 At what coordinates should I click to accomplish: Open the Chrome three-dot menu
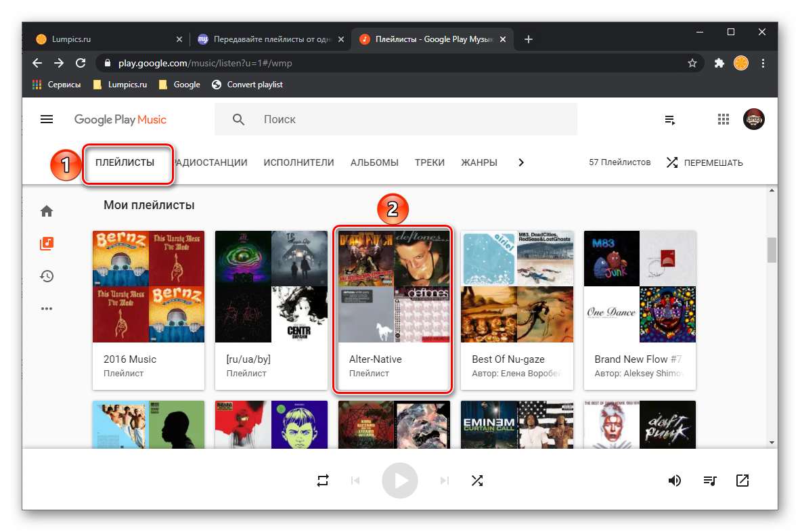tap(763, 63)
